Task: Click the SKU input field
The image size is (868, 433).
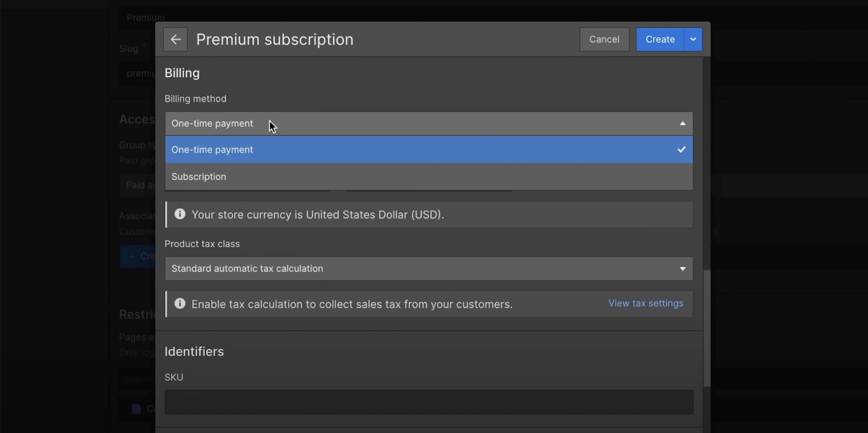Action: (x=429, y=402)
